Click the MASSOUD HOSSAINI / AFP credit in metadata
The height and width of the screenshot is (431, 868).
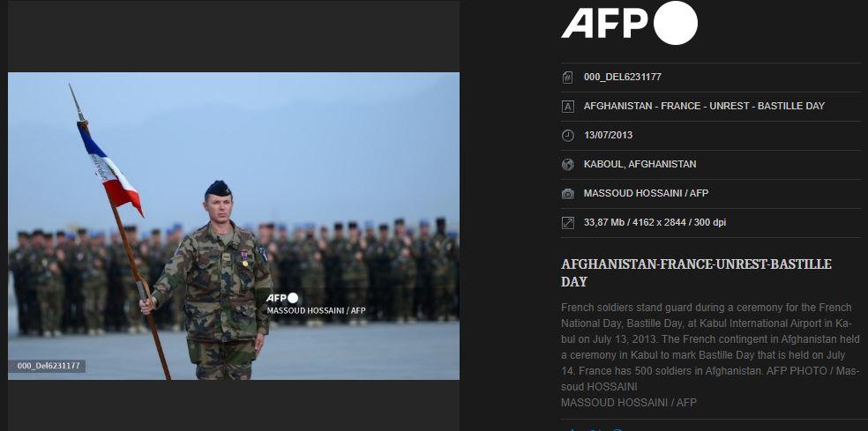646,193
